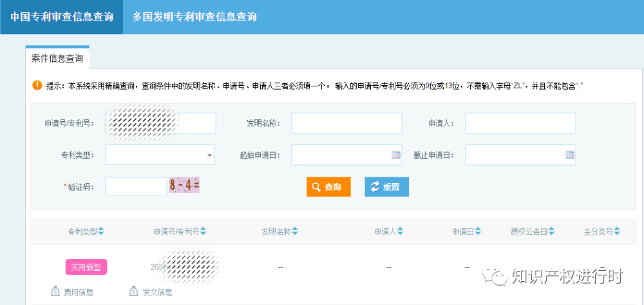The height and width of the screenshot is (305, 644).
Task: Open 中国专利审查信息查询 tab
Action: point(62,17)
